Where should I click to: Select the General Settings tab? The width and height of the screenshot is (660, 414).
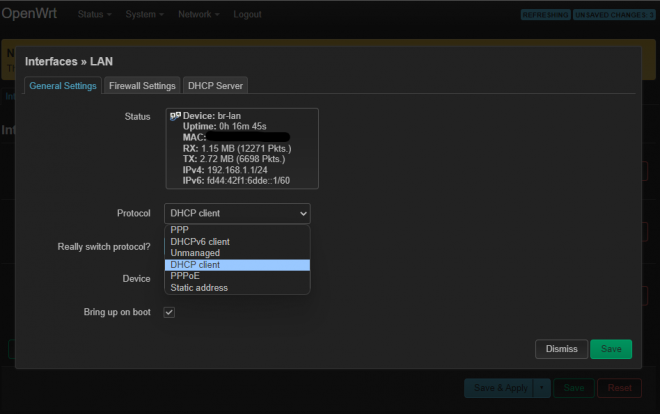click(x=63, y=86)
